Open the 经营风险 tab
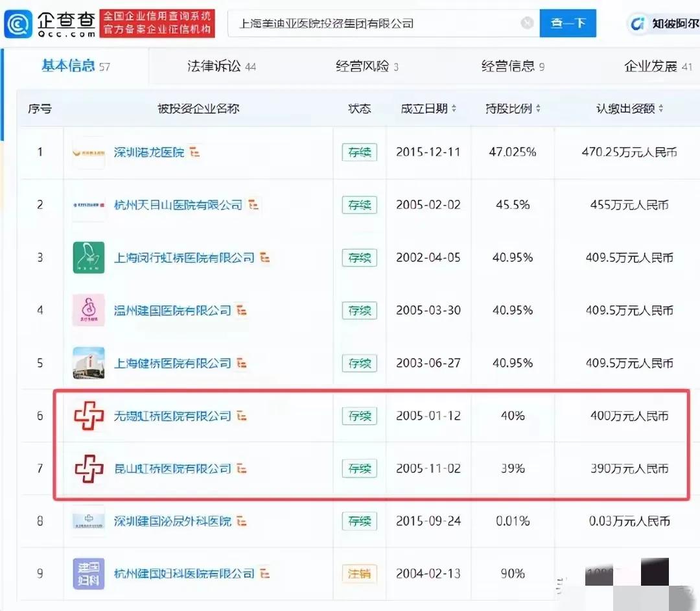 click(367, 66)
